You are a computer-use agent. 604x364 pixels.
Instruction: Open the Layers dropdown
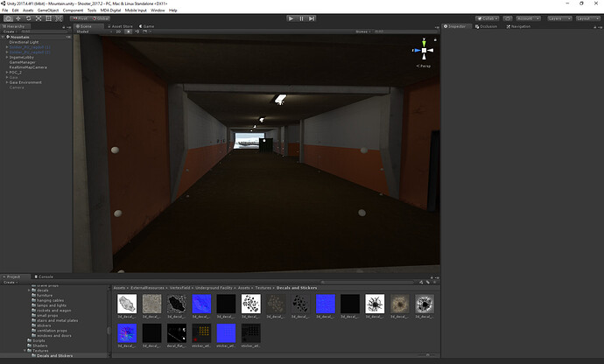pyautogui.click(x=559, y=18)
